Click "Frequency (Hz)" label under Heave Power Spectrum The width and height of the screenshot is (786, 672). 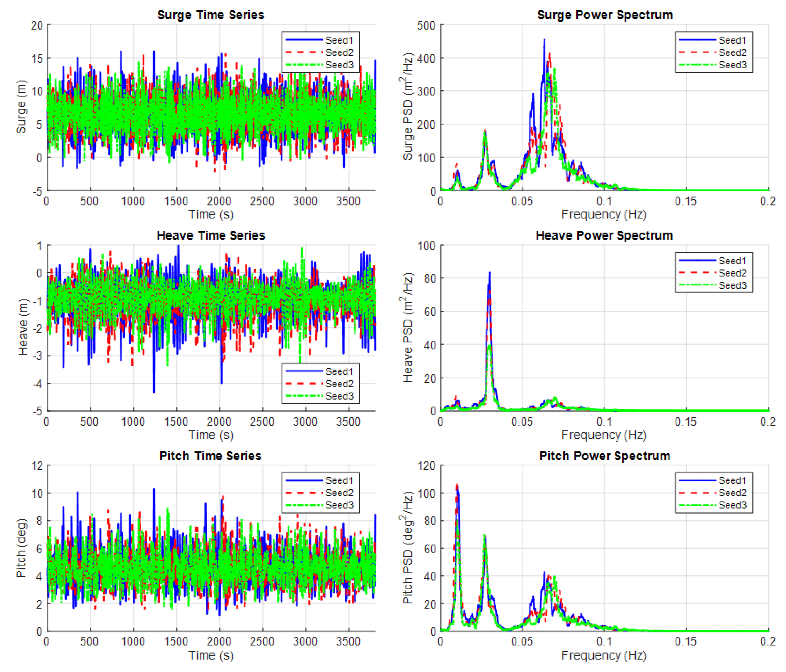(x=604, y=435)
